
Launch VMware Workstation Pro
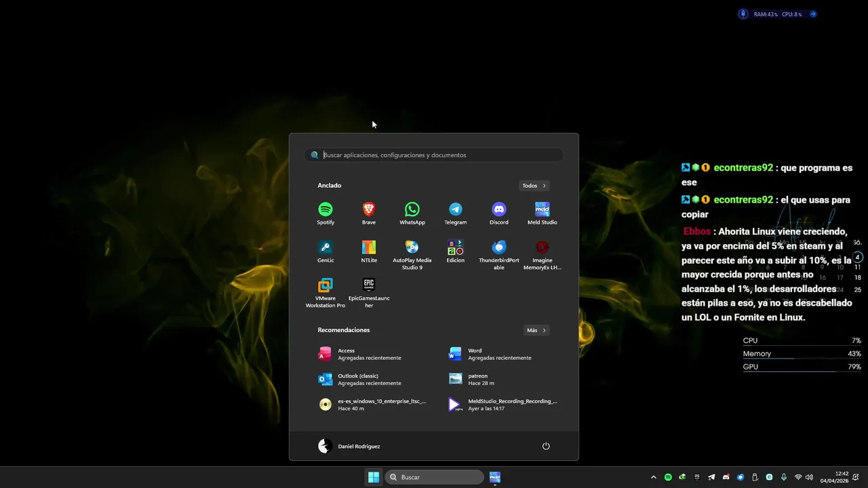[325, 293]
